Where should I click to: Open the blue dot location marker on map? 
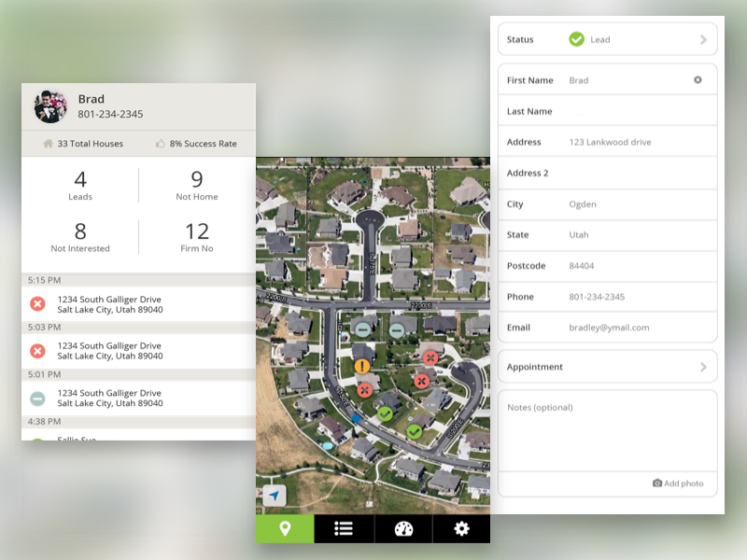[x=356, y=418]
